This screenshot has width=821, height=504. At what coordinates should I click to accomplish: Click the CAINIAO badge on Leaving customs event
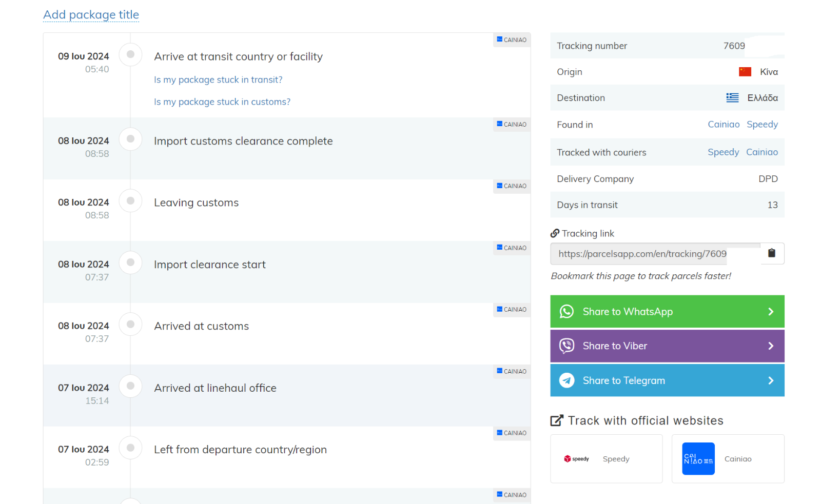[x=512, y=186]
